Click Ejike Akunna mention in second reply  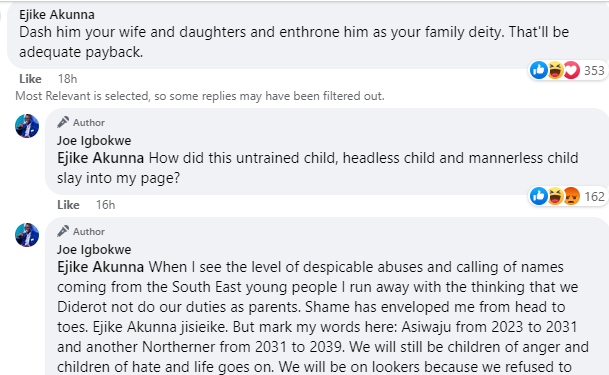tap(101, 267)
